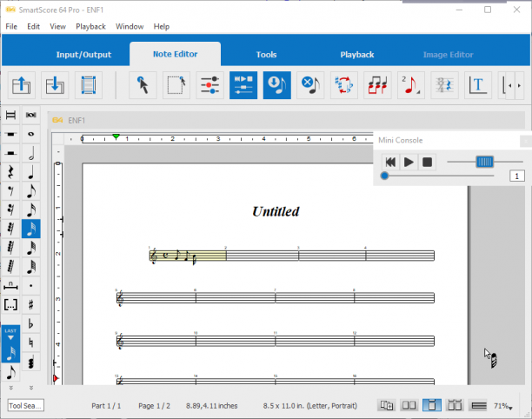The image size is (532, 419).
Task: Start playback in Mini Console
Action: (409, 163)
